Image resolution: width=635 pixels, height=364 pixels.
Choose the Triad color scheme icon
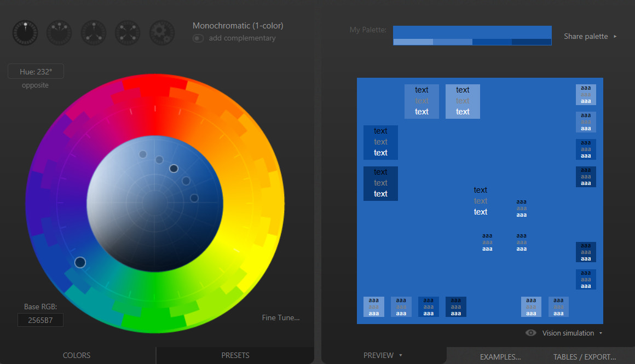click(94, 33)
